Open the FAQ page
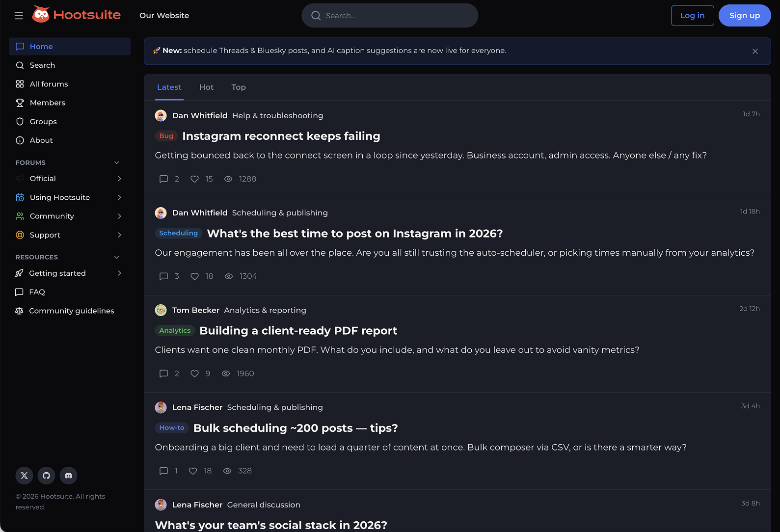 pos(70,292)
